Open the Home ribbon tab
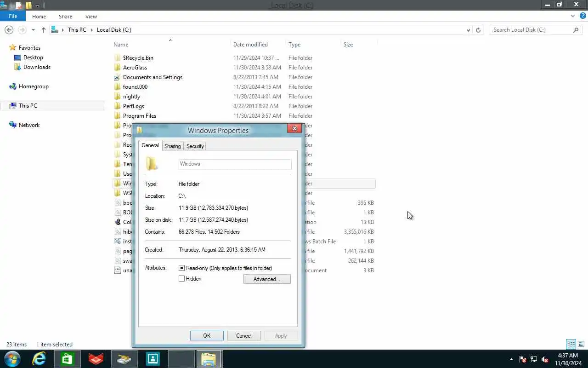588x368 pixels. [39, 17]
